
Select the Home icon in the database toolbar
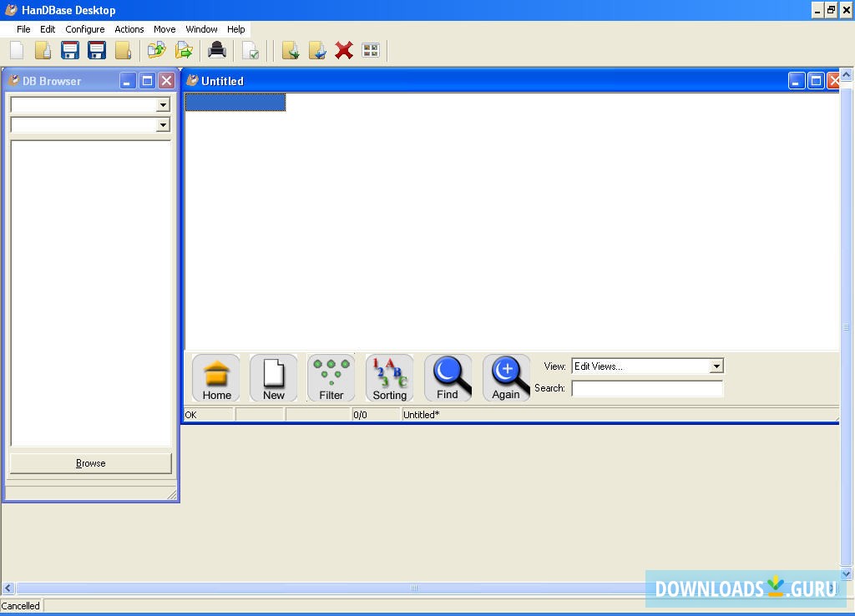(215, 377)
